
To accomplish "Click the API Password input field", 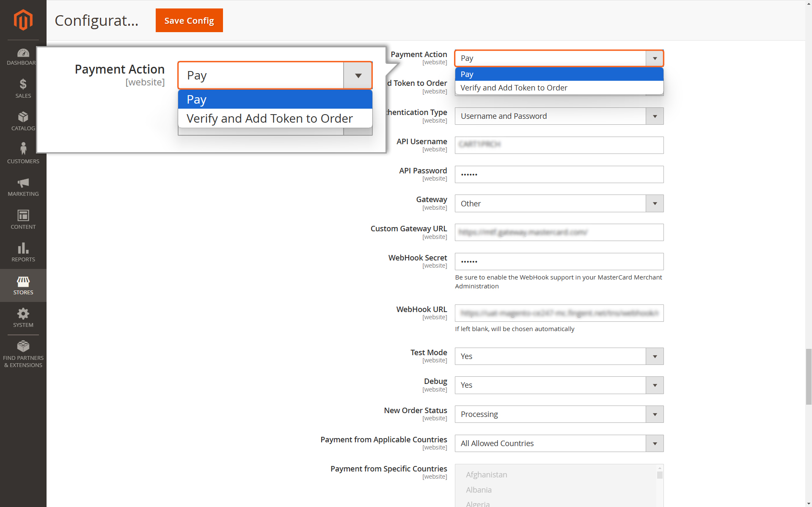I will [559, 174].
